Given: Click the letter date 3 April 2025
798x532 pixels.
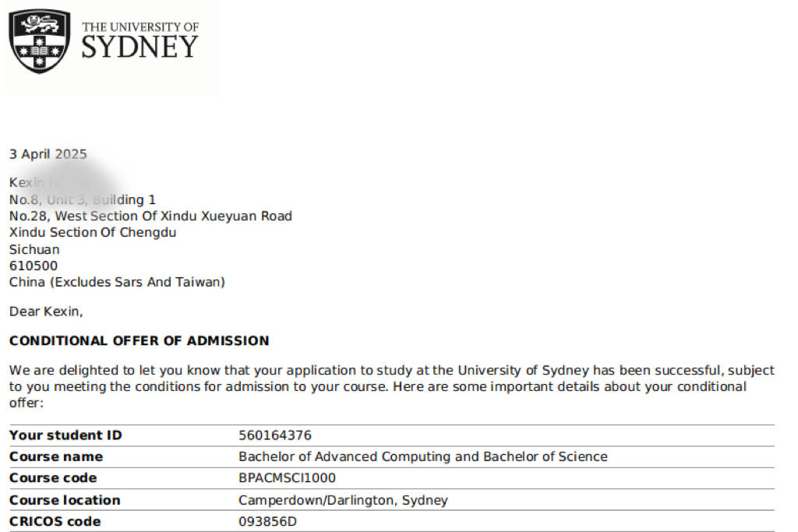Looking at the screenshot, I should coord(48,154).
